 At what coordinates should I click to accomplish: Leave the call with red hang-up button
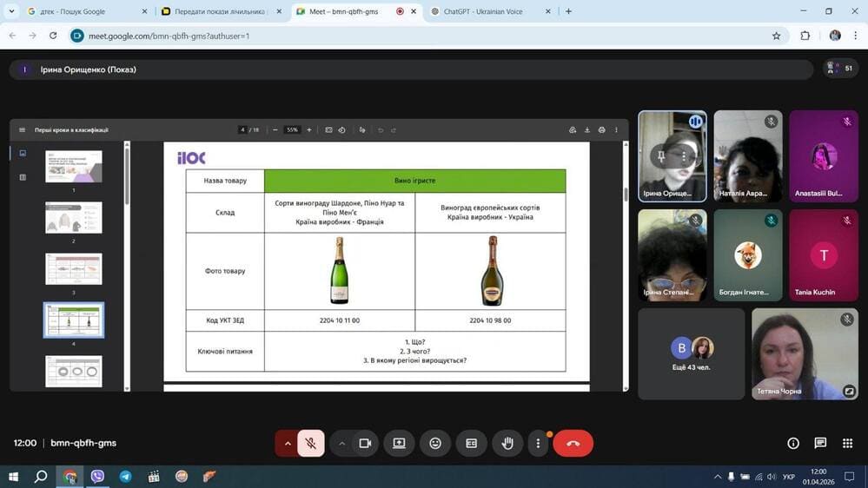tap(573, 444)
